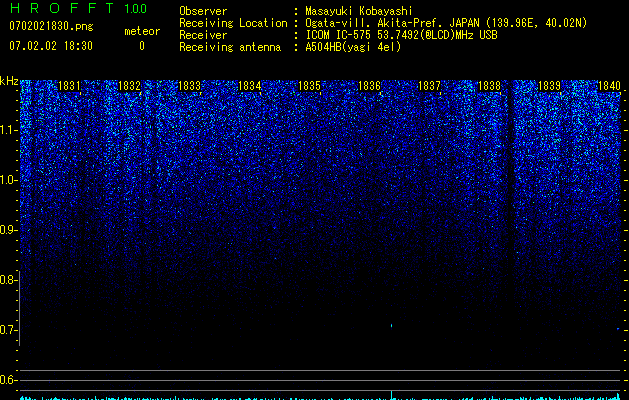The height and width of the screenshot is (400, 629).
Task: Click the meteor count value 0
Action: [x=142, y=46]
